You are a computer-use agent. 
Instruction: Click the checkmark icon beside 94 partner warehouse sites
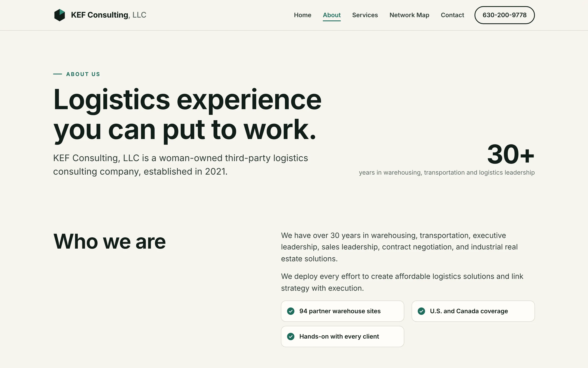(291, 311)
